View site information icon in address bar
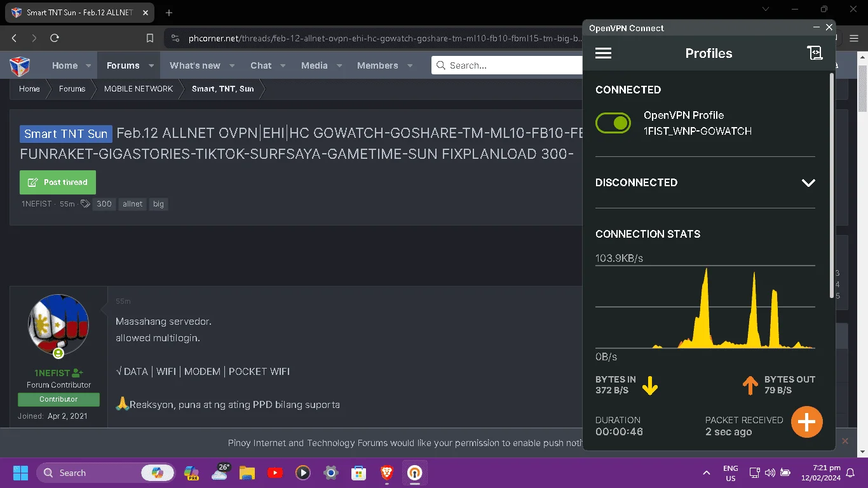Viewport: 868px width, 488px height. tap(175, 38)
